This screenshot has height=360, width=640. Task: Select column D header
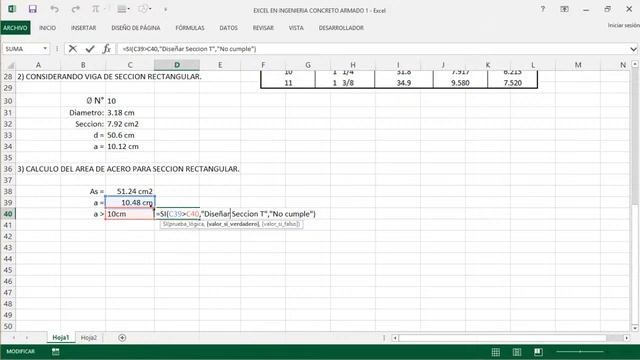[x=177, y=65]
